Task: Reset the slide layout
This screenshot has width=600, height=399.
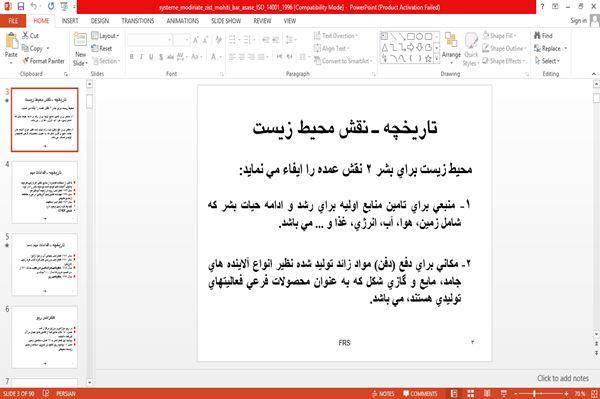Action: pyautogui.click(x=102, y=48)
